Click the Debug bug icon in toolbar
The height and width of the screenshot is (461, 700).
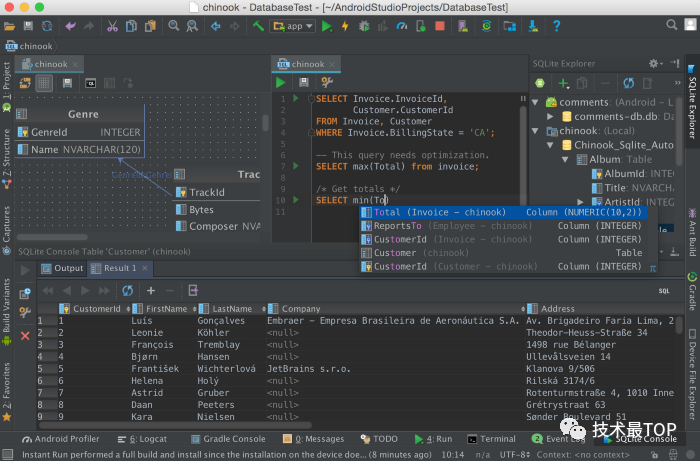click(x=364, y=26)
